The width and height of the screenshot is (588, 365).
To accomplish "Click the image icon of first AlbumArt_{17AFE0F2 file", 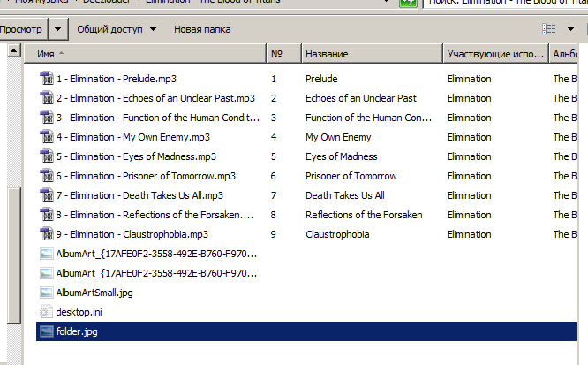I will (47, 255).
